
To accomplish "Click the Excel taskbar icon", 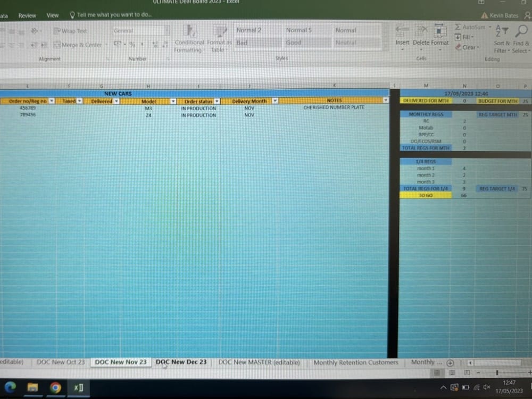I will tap(78, 387).
